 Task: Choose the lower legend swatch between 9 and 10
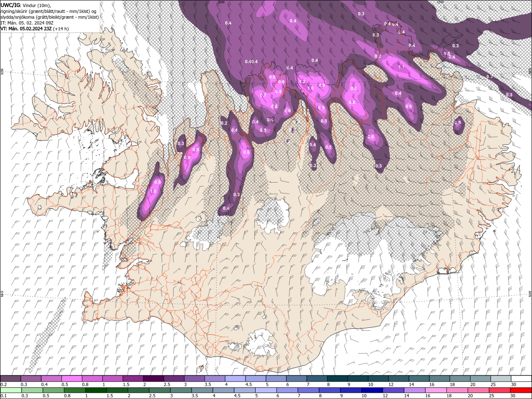[x=350, y=390]
